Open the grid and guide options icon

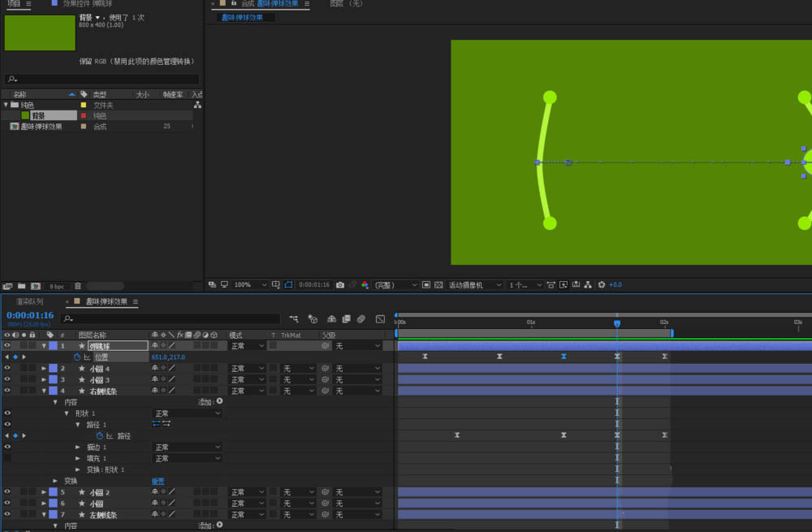point(275,284)
